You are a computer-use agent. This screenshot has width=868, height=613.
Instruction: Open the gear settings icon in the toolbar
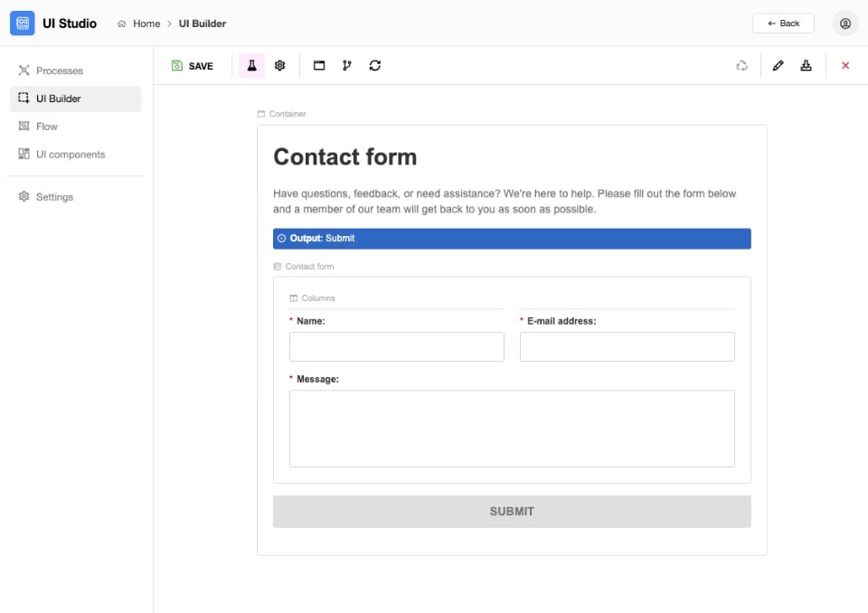(280, 65)
